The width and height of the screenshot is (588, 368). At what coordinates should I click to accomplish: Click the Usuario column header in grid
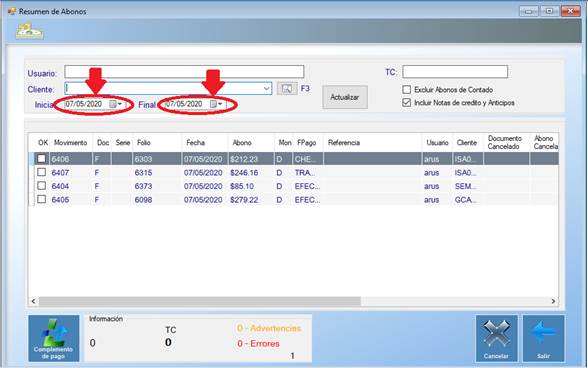click(x=437, y=143)
